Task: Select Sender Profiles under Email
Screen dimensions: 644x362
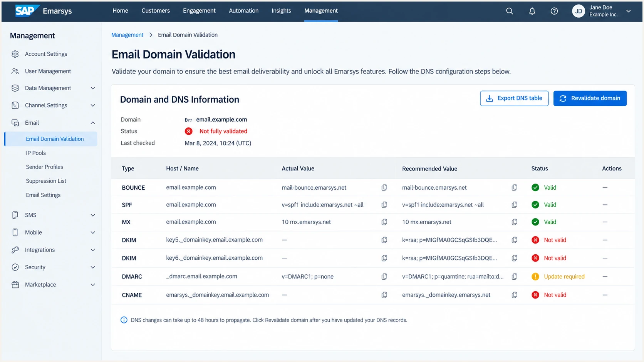Action: tap(44, 167)
